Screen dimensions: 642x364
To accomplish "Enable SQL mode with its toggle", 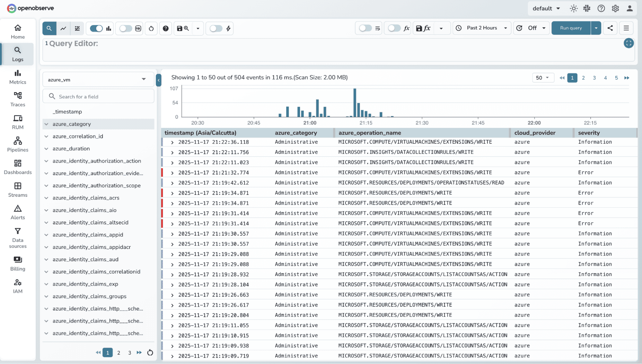I will pos(125,28).
